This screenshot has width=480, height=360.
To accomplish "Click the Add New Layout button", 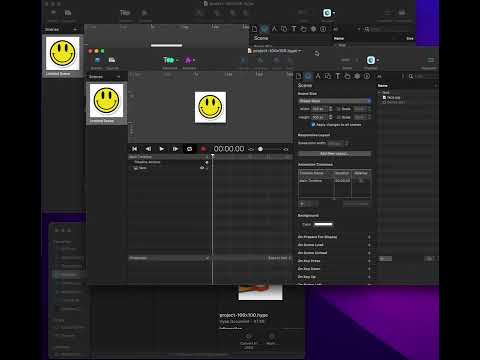I will [334, 154].
